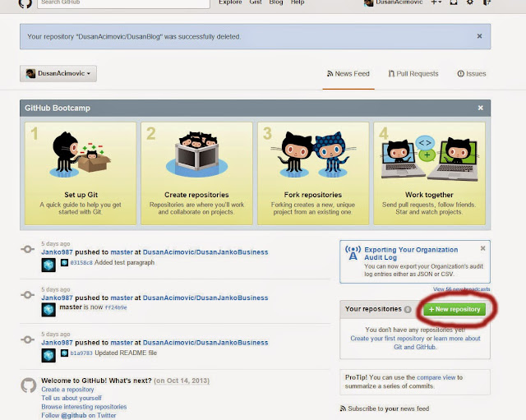Screen dimensions: 526x420
Task: Click repository count badge beside Your repositories
Action: [408, 309]
